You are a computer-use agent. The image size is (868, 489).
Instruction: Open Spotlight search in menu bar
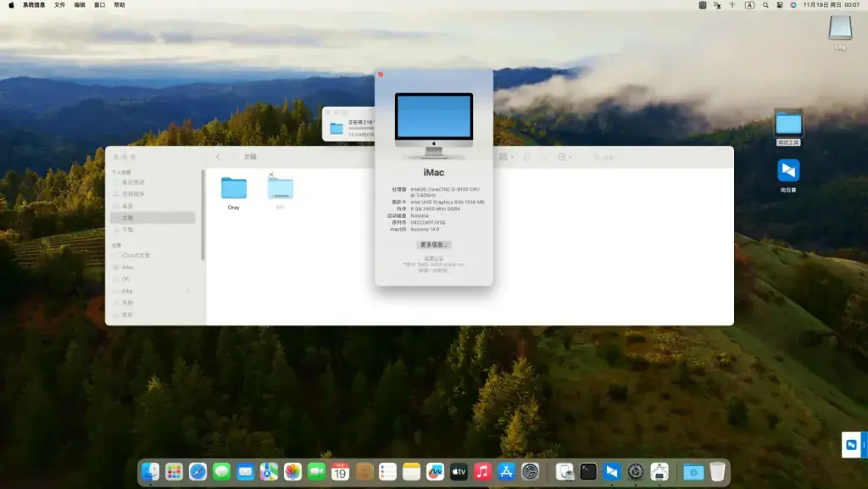(x=765, y=5)
